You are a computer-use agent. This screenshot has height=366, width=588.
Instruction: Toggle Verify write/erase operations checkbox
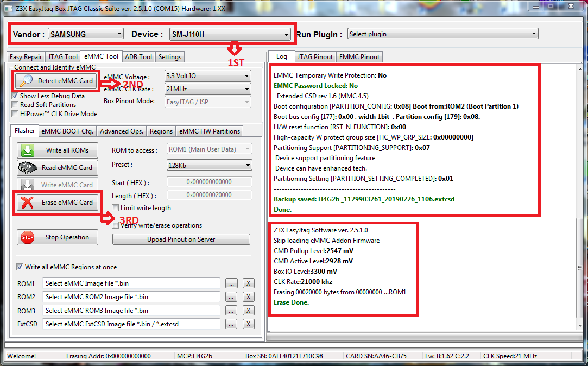[116, 225]
